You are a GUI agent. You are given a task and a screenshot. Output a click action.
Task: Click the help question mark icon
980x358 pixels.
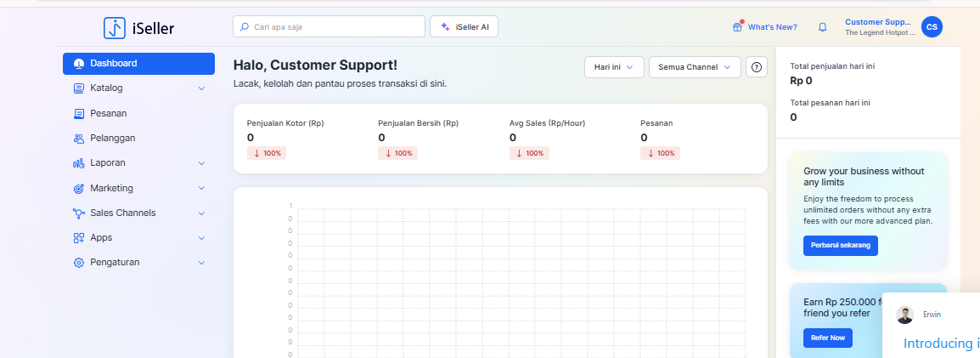click(x=756, y=67)
